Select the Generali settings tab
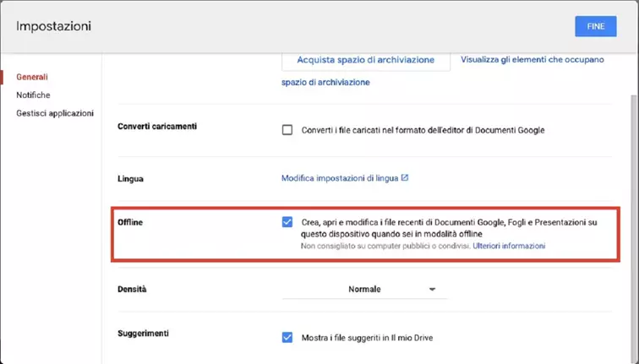 coord(32,77)
